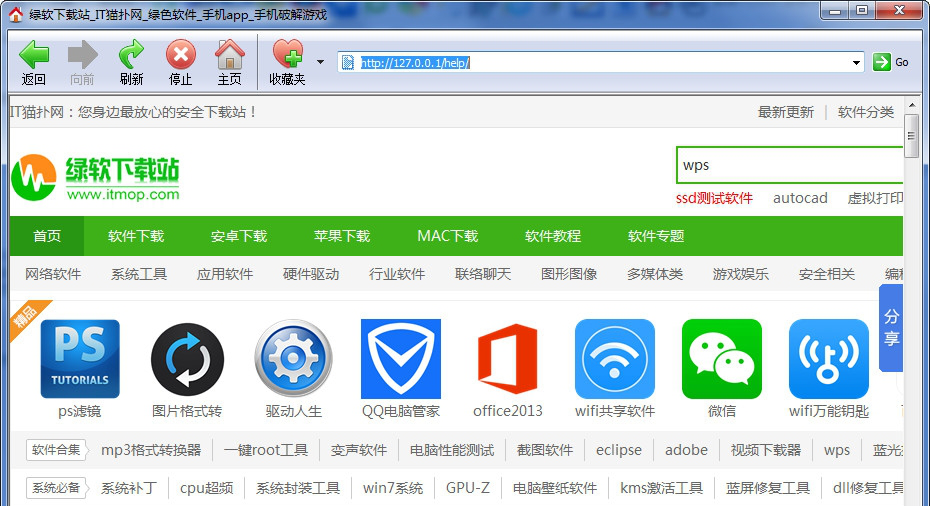
Task: Open the 截图软件 link
Action: pyautogui.click(x=544, y=450)
